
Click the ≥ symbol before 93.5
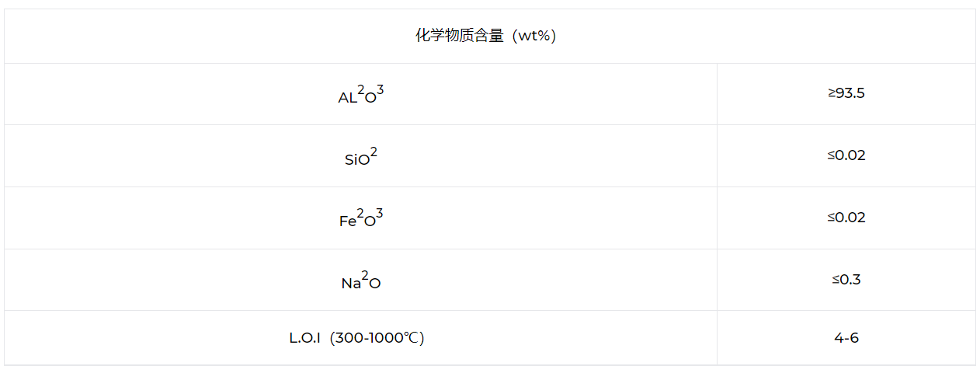pos(832,93)
